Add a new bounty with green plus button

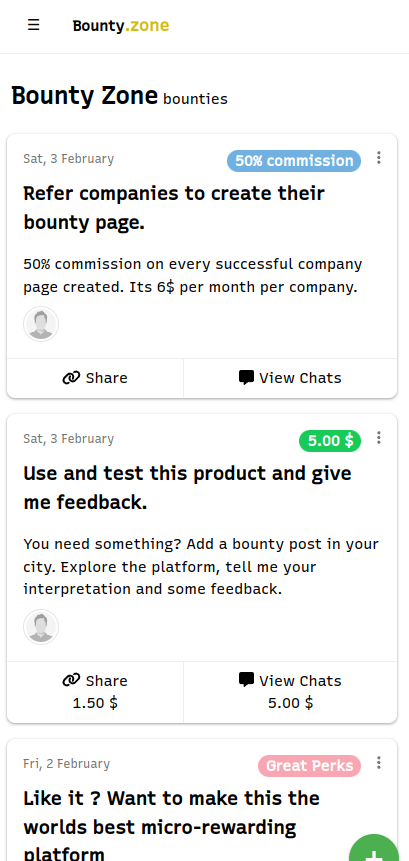(374, 849)
